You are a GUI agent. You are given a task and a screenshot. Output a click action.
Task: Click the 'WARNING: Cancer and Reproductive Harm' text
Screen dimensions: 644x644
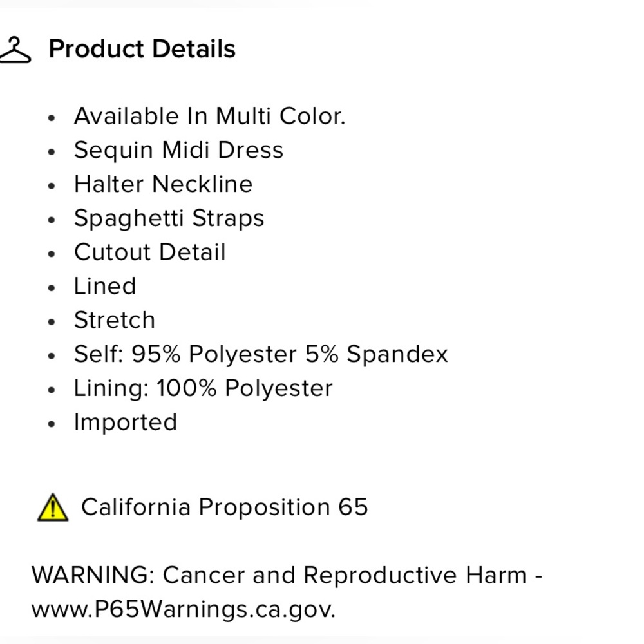(279, 575)
